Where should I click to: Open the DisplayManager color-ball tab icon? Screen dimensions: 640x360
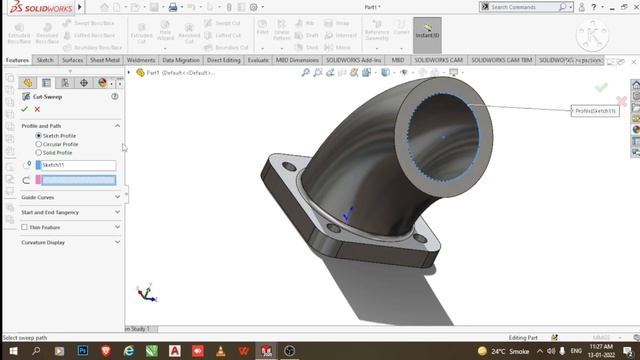coord(102,83)
